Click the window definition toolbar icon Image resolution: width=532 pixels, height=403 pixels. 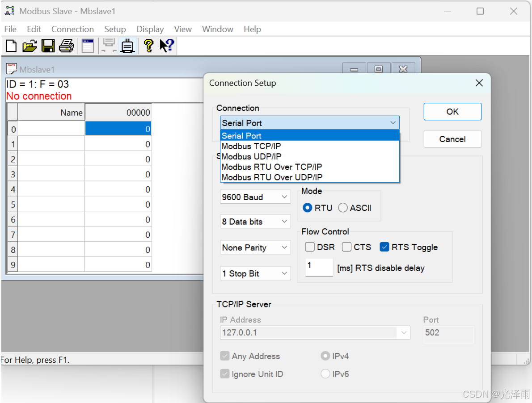[x=88, y=46]
